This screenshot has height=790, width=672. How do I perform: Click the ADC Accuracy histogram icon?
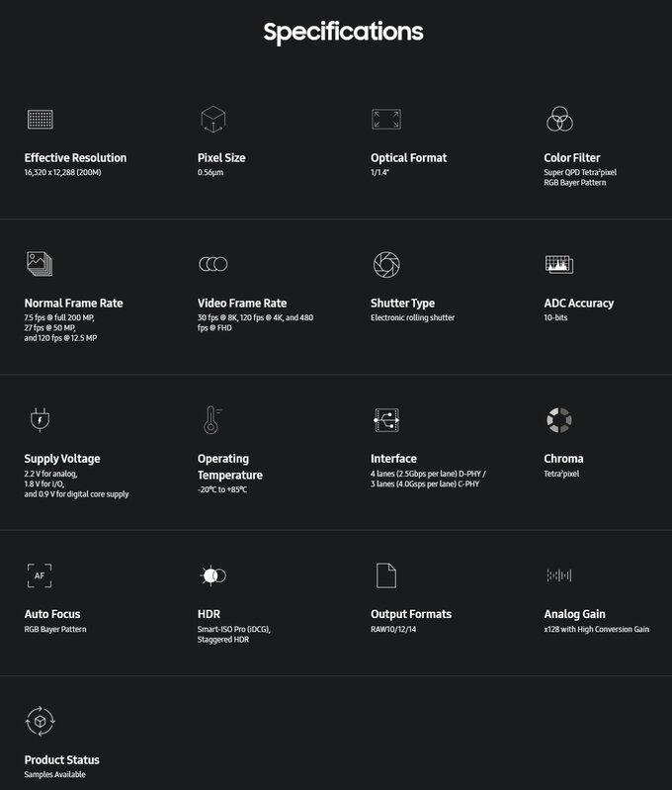(x=559, y=264)
